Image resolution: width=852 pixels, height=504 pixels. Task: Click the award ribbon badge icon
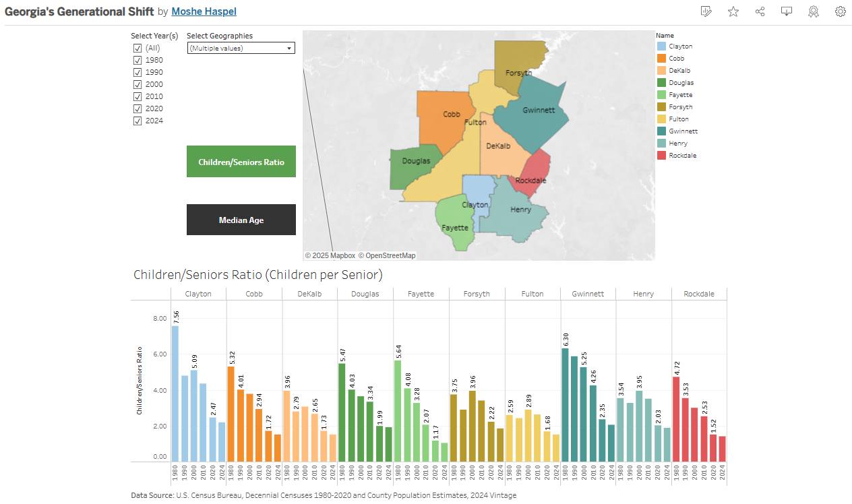(x=814, y=11)
